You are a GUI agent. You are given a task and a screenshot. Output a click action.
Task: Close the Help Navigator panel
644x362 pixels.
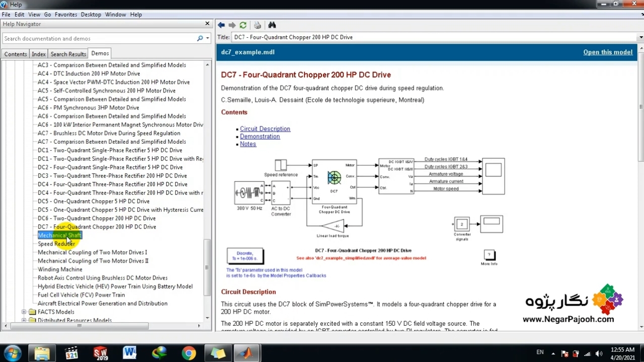(x=207, y=24)
